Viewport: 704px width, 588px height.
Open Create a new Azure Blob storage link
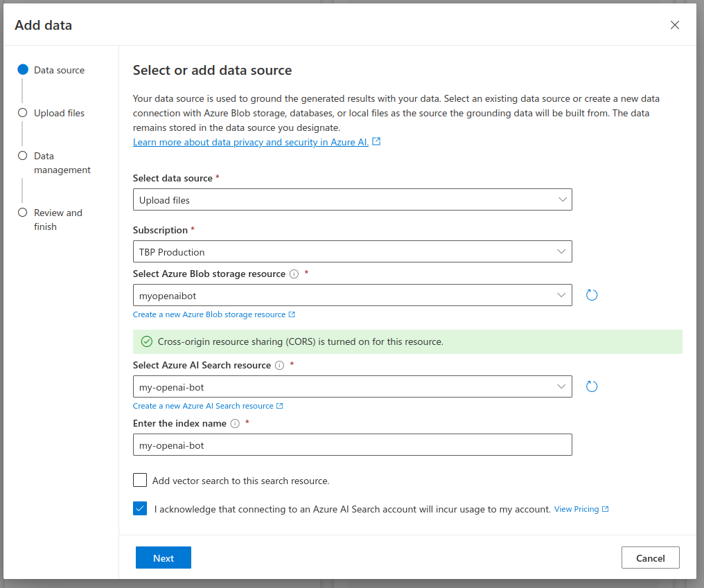coord(209,314)
